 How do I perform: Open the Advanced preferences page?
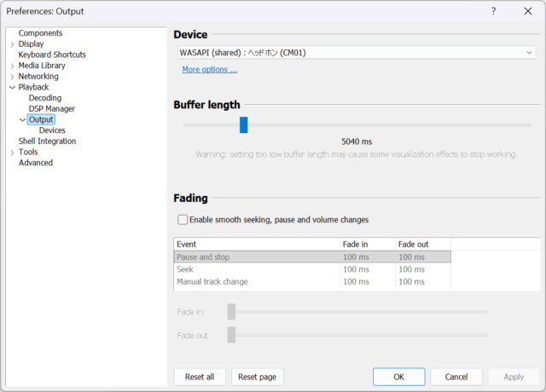click(36, 163)
